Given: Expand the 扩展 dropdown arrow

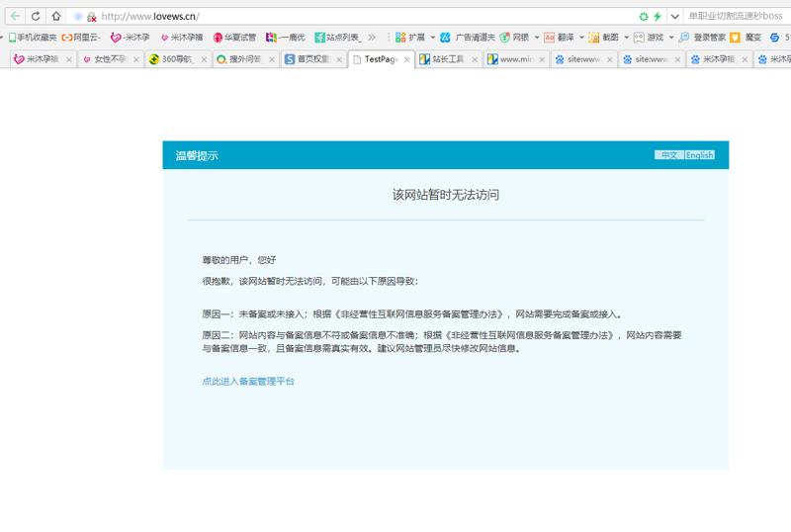Looking at the screenshot, I should [x=433, y=38].
